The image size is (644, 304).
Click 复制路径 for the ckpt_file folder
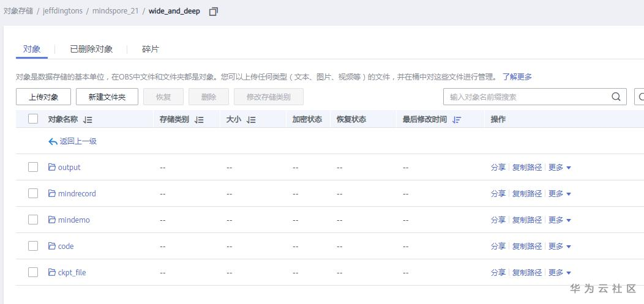click(527, 272)
